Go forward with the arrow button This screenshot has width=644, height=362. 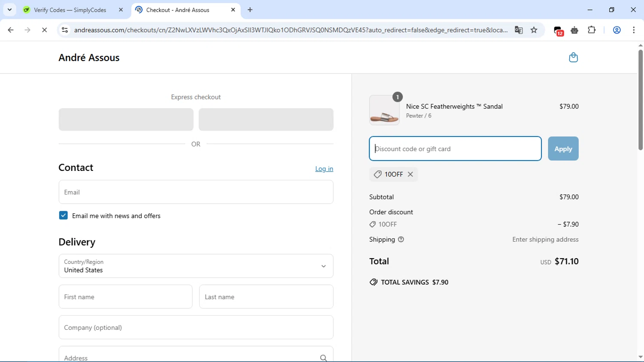[x=27, y=30]
